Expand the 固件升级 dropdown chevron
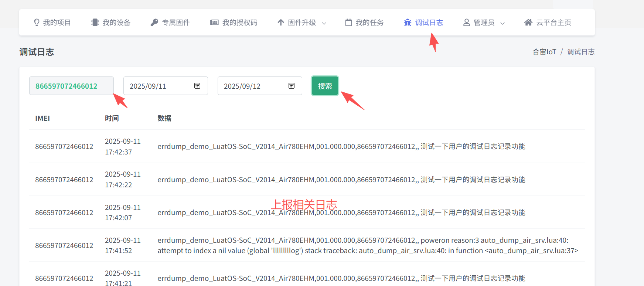 [324, 23]
